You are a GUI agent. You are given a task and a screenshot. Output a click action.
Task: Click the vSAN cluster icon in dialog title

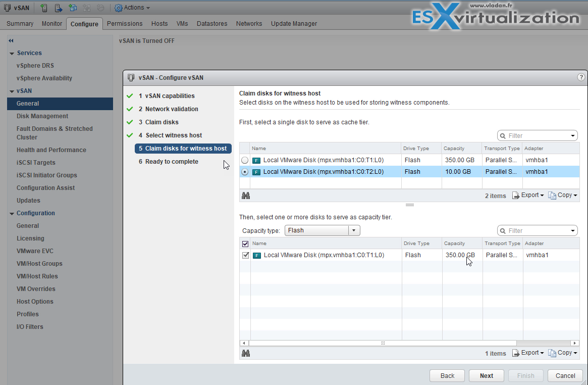[x=131, y=78]
